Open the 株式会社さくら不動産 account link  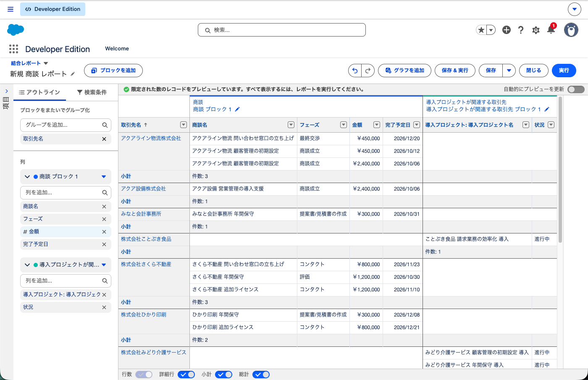click(x=146, y=264)
